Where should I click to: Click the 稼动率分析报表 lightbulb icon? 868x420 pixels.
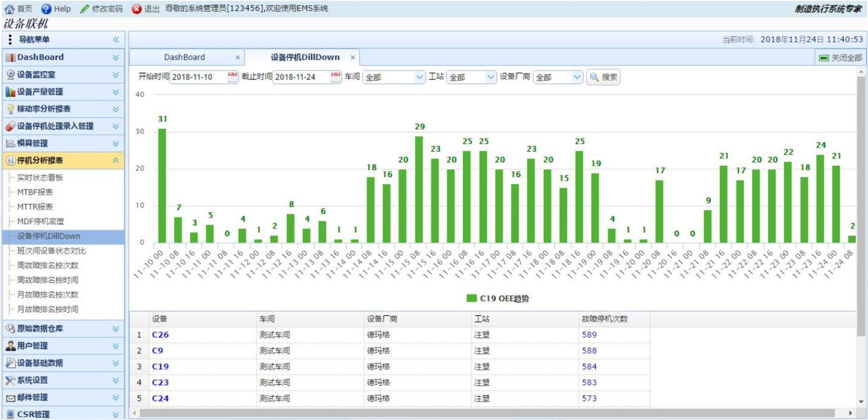10,109
